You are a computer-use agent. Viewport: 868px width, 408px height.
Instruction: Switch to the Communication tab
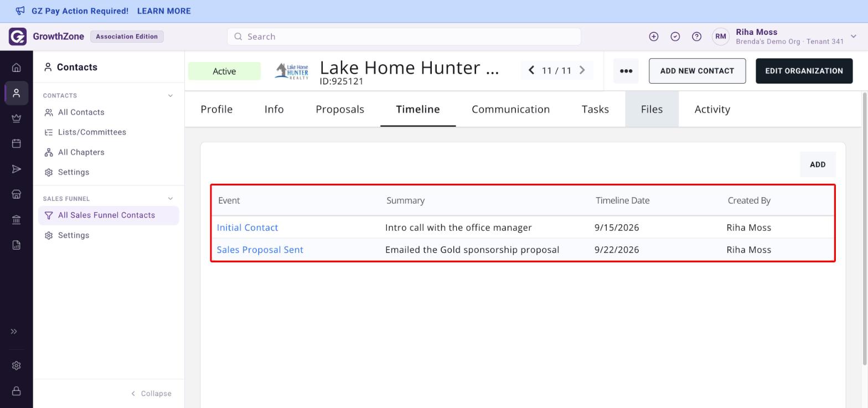coord(510,109)
